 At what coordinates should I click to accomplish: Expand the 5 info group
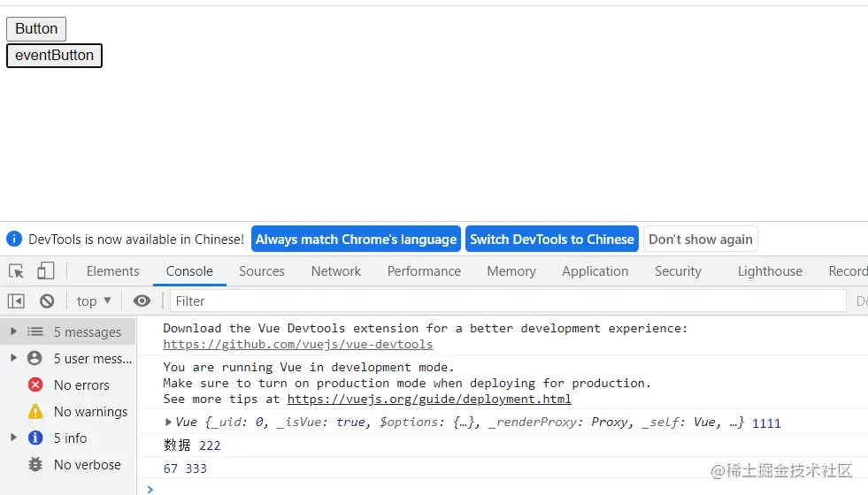click(14, 438)
